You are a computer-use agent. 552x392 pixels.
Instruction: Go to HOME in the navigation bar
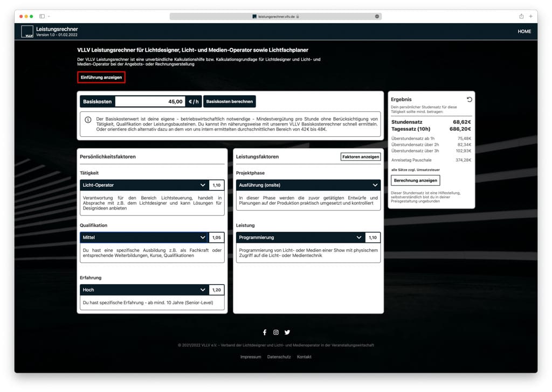coord(524,32)
